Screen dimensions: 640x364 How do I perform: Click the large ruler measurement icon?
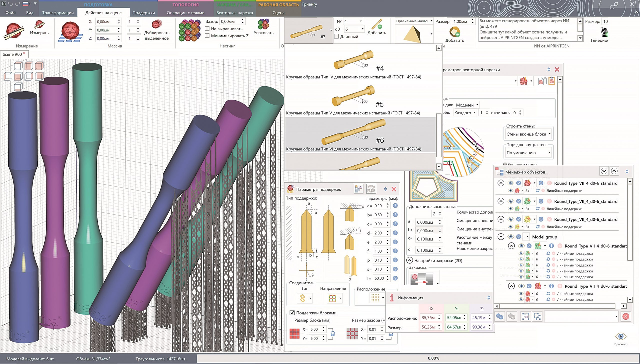14,31
